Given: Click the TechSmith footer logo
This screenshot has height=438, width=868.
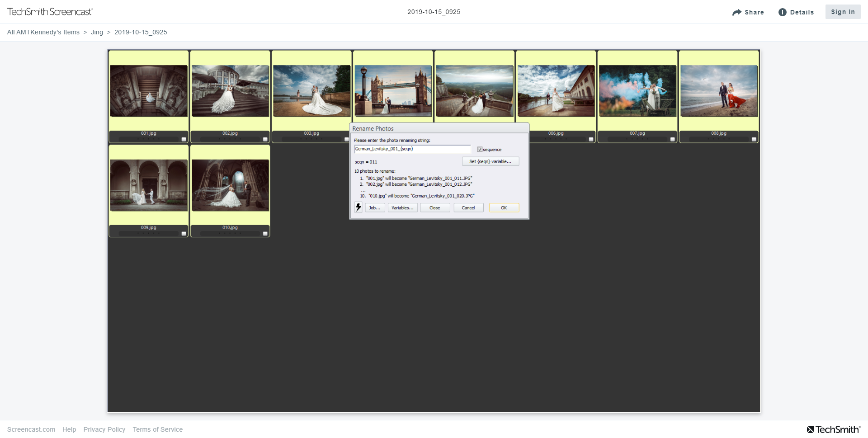Looking at the screenshot, I should click(834, 429).
